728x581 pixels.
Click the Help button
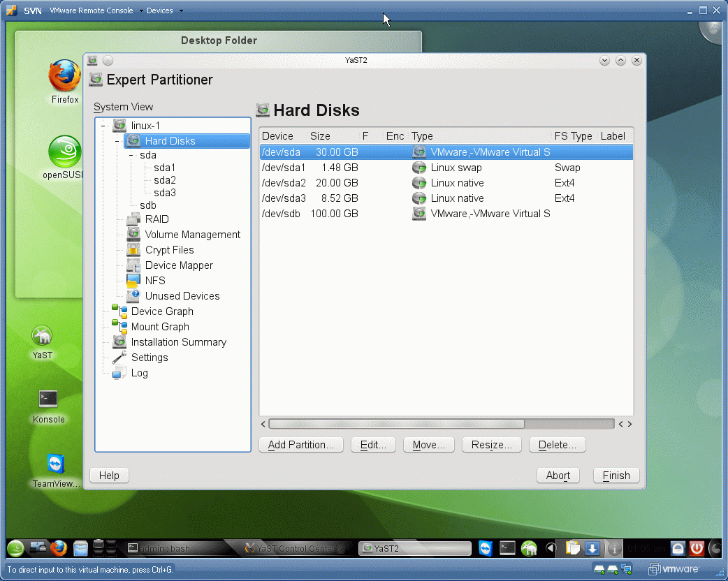click(x=109, y=475)
